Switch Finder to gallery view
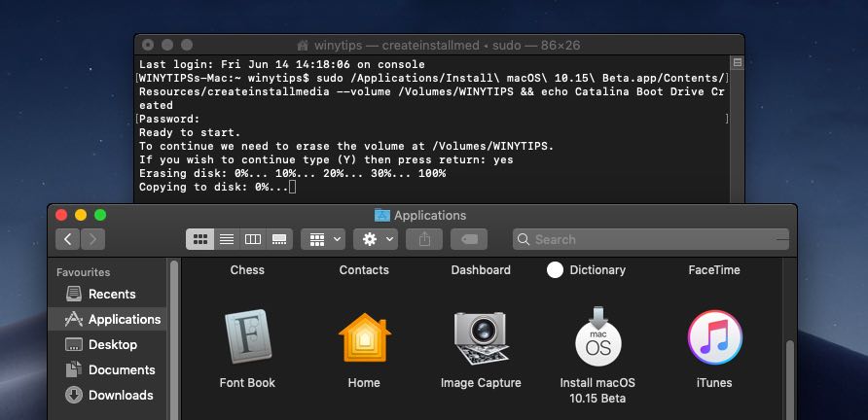This screenshot has width=868, height=420. [279, 239]
